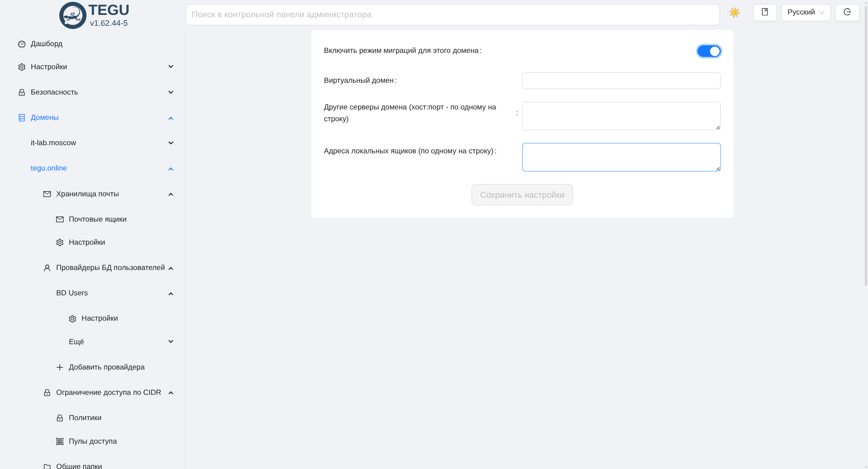Image resolution: width=868 pixels, height=469 pixels.
Task: Click the Виртуальный домен input field
Action: coord(621,81)
